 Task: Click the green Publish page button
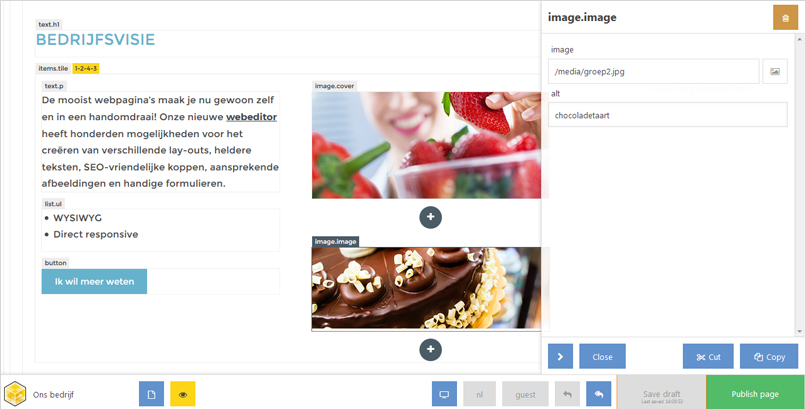[755, 394]
